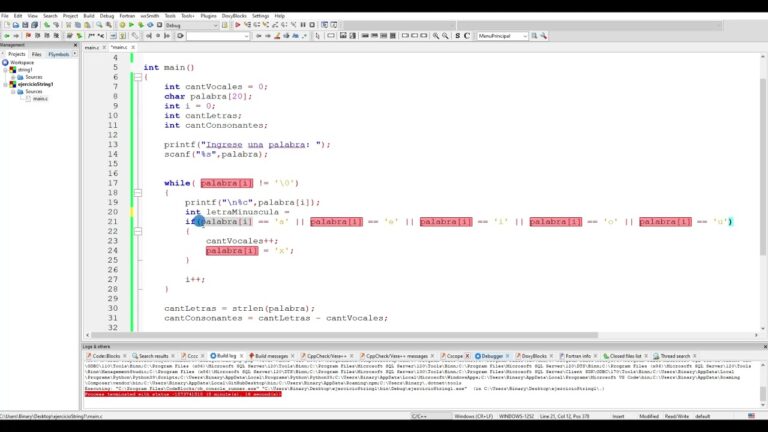The height and width of the screenshot is (432, 768).
Task: Click the Undo toolbar icon
Action: pyautogui.click(x=47, y=25)
